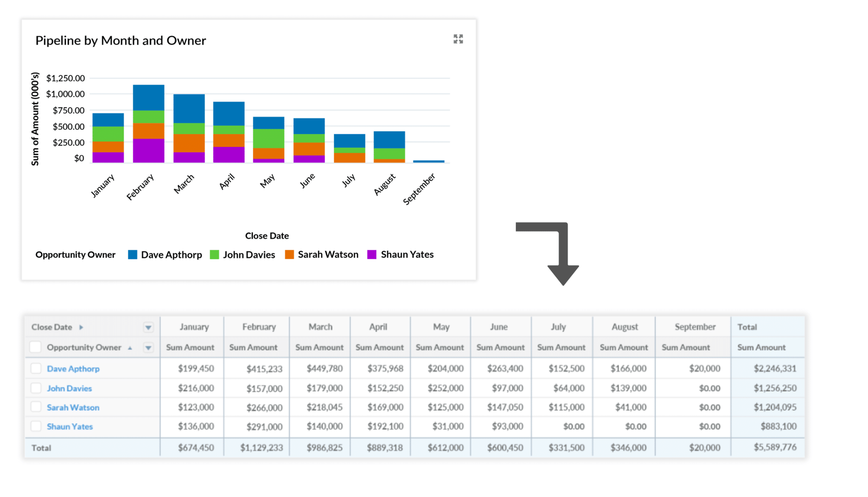Open the Opportunity Owner column dropdown
868x497 pixels.
[148, 347]
